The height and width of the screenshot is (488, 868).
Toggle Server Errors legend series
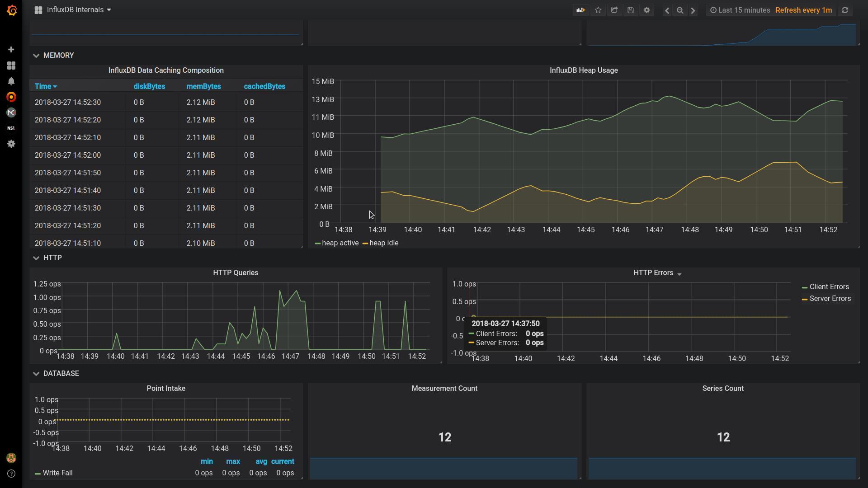point(830,299)
